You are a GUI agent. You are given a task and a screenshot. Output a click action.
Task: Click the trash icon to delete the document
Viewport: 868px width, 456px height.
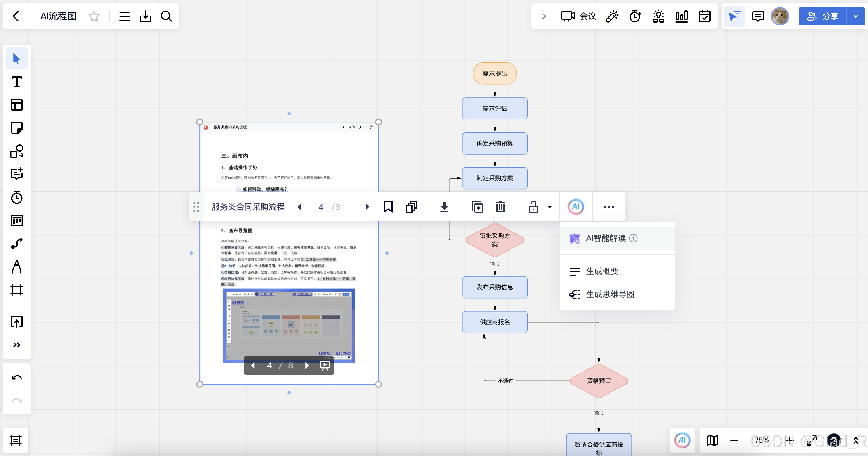tap(500, 207)
